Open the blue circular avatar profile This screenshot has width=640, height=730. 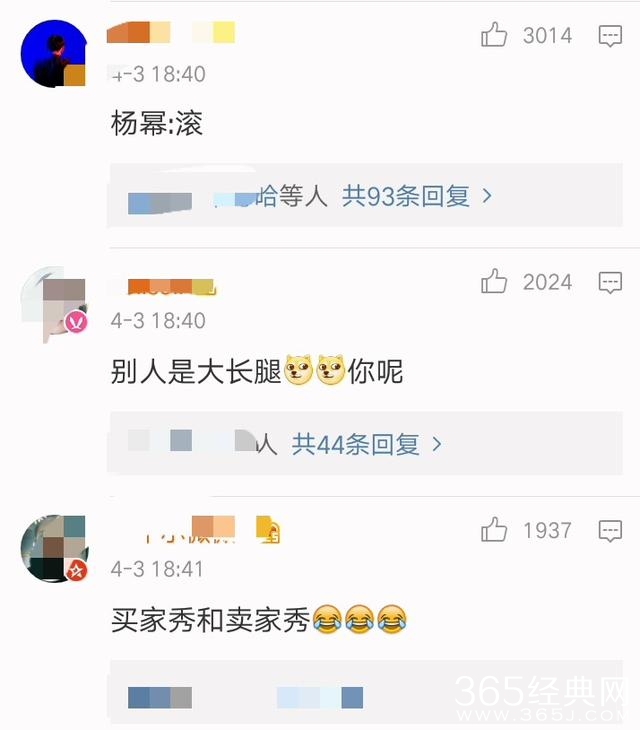(53, 53)
